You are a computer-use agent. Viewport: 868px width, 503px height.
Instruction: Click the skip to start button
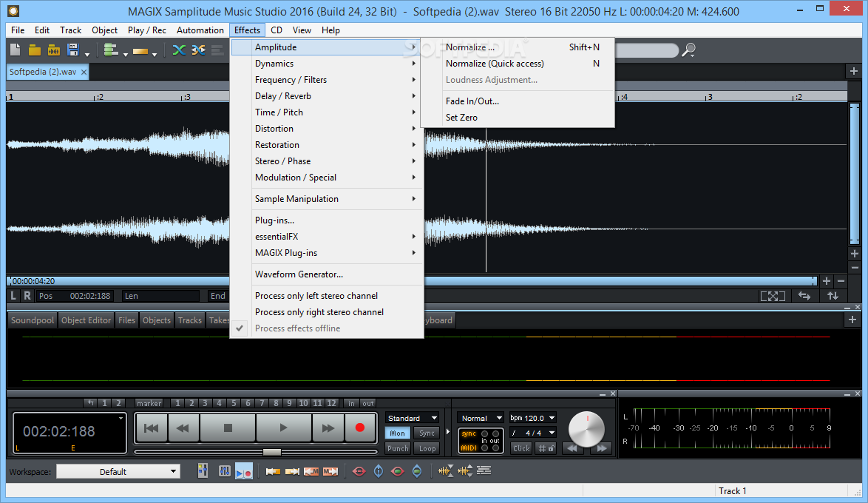(x=151, y=428)
